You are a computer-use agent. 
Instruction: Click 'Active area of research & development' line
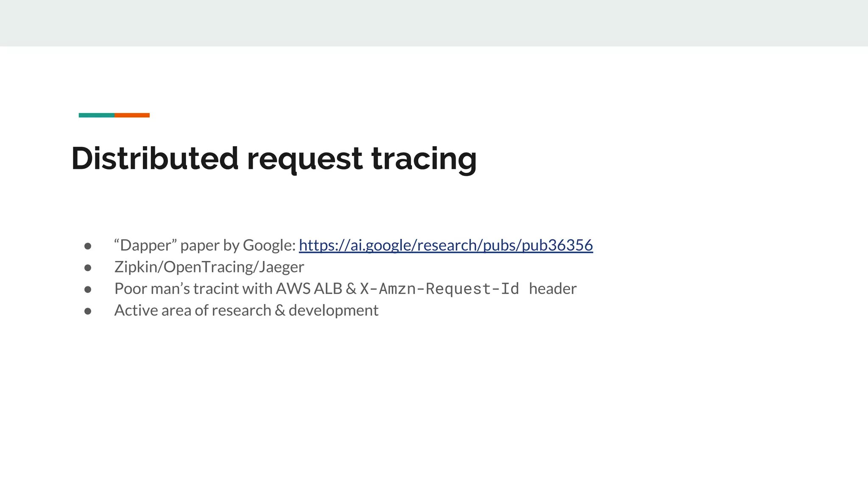point(246,311)
